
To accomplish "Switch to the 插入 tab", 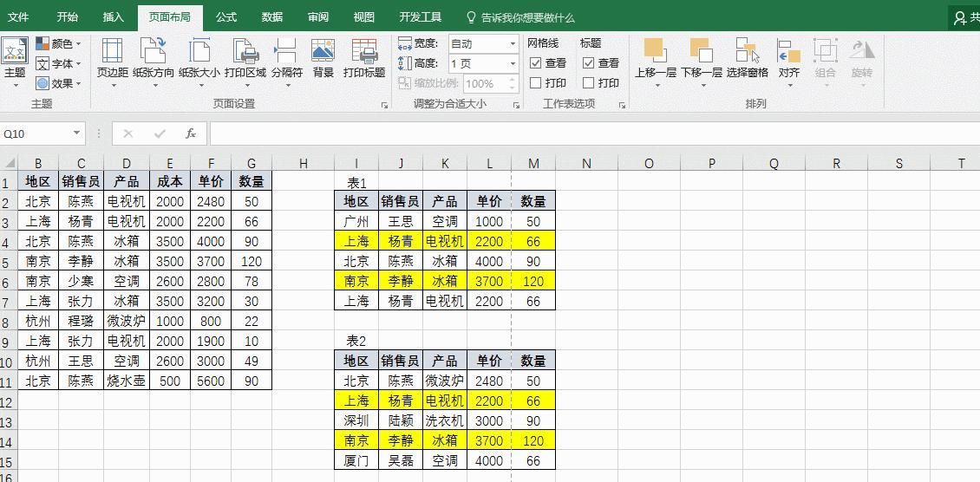I will pyautogui.click(x=113, y=17).
